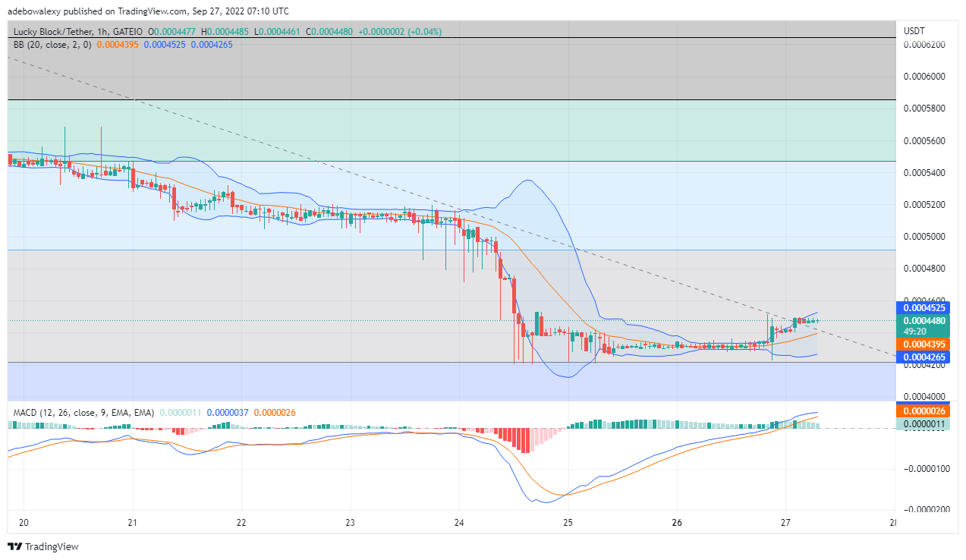Click the Lucky Block/Tether symbol title

[55, 32]
